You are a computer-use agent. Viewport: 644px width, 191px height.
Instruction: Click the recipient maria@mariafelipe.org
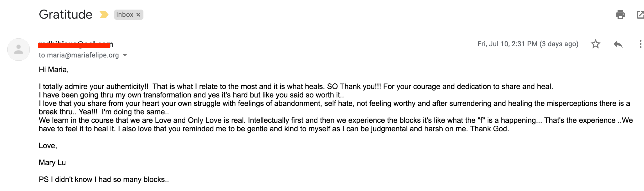[83, 55]
